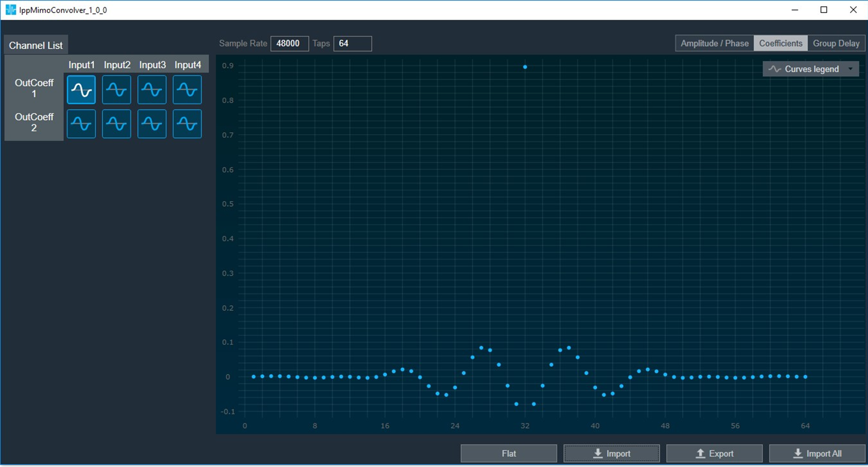The height and width of the screenshot is (467, 868).
Task: Select OutCoeff 1 Input1 filter icon
Action: [81, 90]
